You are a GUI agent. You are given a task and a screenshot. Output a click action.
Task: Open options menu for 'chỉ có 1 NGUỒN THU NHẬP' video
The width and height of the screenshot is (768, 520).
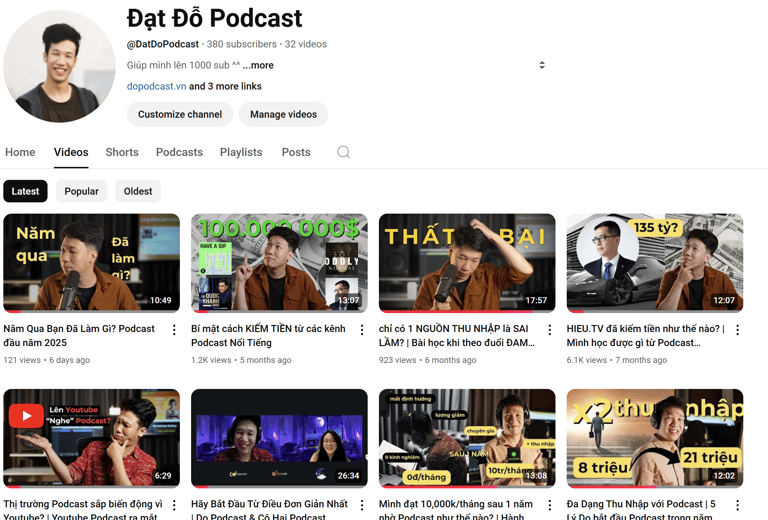pos(550,330)
